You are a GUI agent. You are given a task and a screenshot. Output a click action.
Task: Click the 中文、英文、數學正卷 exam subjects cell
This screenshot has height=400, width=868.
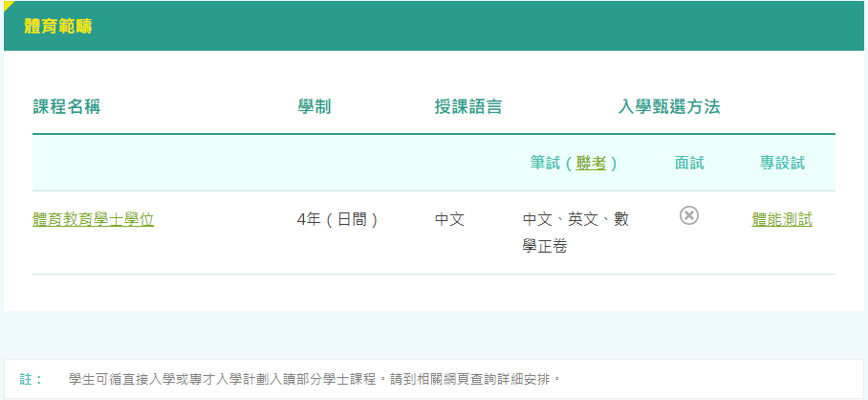(x=575, y=233)
